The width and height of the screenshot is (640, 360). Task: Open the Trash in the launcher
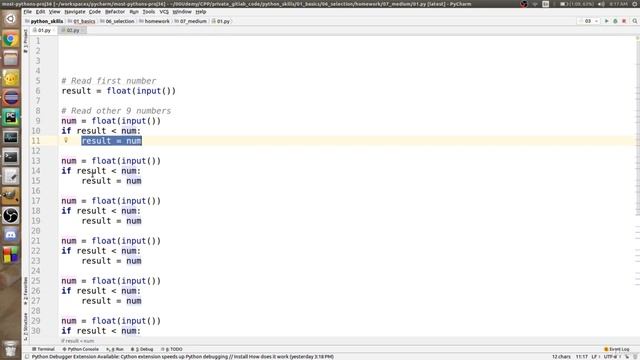(x=11, y=349)
